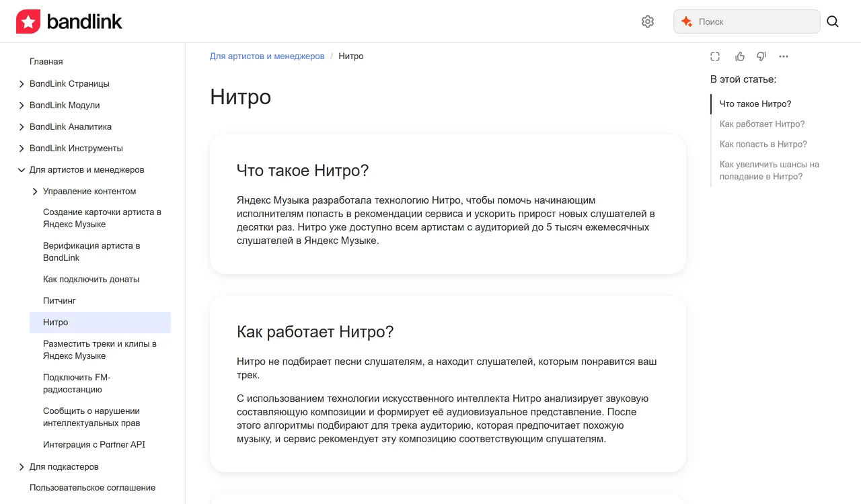
Task: Open the three-dots more actions menu
Action: [784, 56]
